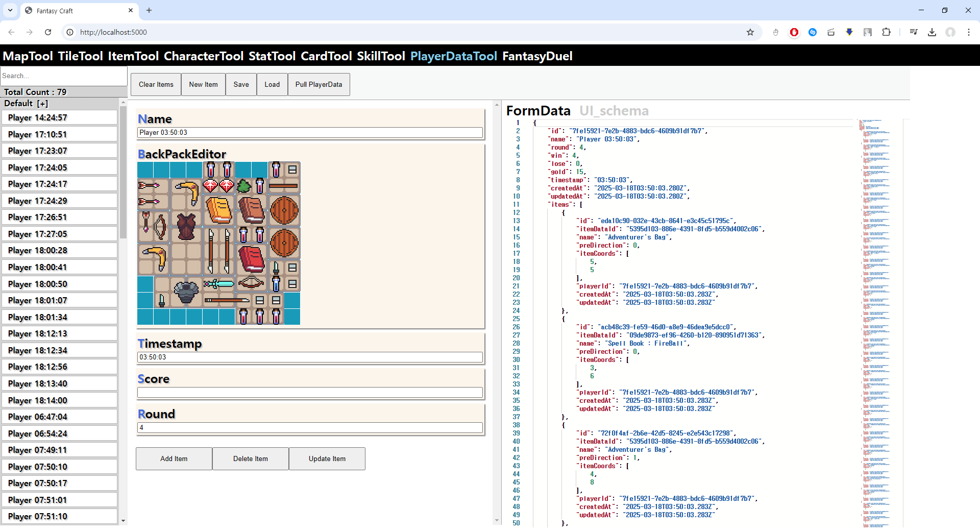This screenshot has height=531, width=980.
Task: Click the cyan sword in backpack grid
Action: click(x=218, y=283)
